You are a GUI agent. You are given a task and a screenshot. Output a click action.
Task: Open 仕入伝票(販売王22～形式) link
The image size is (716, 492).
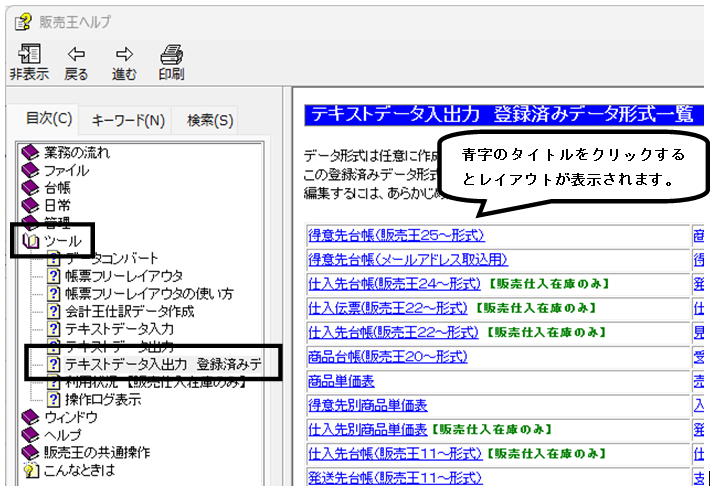pyautogui.click(x=388, y=308)
